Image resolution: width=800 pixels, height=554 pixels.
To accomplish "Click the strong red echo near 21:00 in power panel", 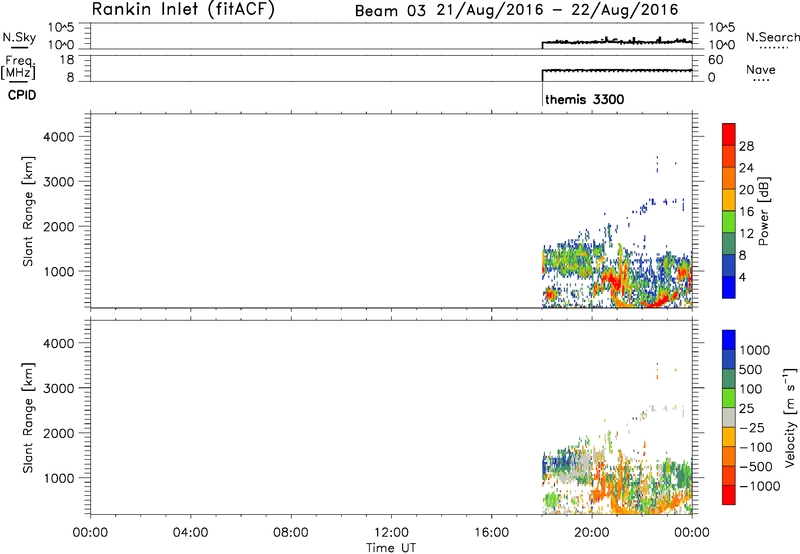I will pyautogui.click(x=612, y=280).
